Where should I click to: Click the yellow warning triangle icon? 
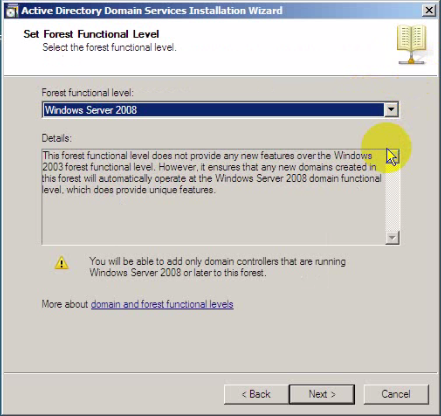point(61,263)
